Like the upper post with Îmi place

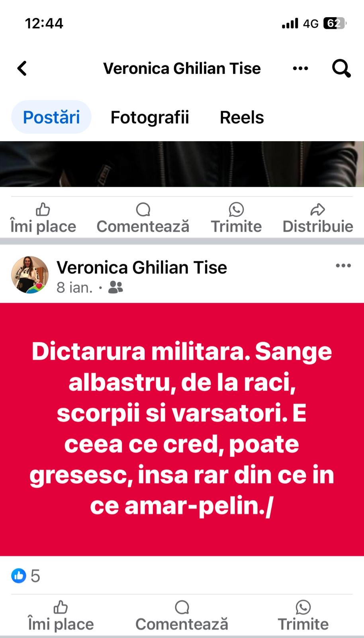pyautogui.click(x=43, y=218)
